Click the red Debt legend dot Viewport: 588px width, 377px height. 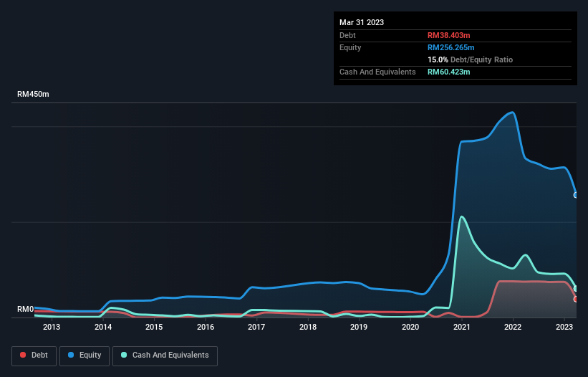[x=23, y=355]
